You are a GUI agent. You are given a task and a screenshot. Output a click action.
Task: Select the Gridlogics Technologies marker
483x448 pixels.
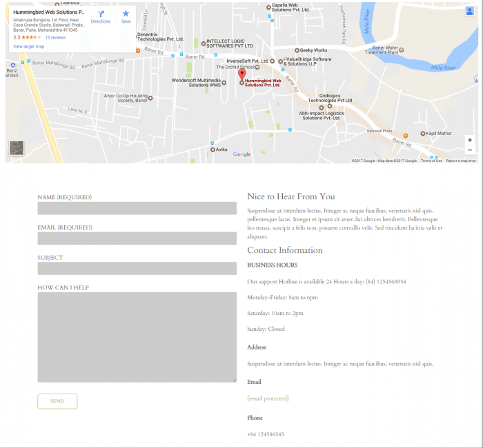coord(330,106)
